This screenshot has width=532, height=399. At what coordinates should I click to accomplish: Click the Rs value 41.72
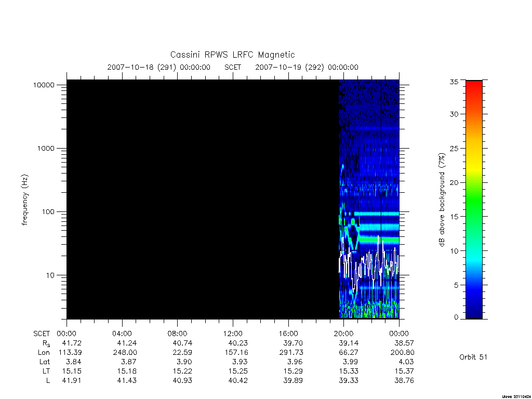(x=72, y=343)
